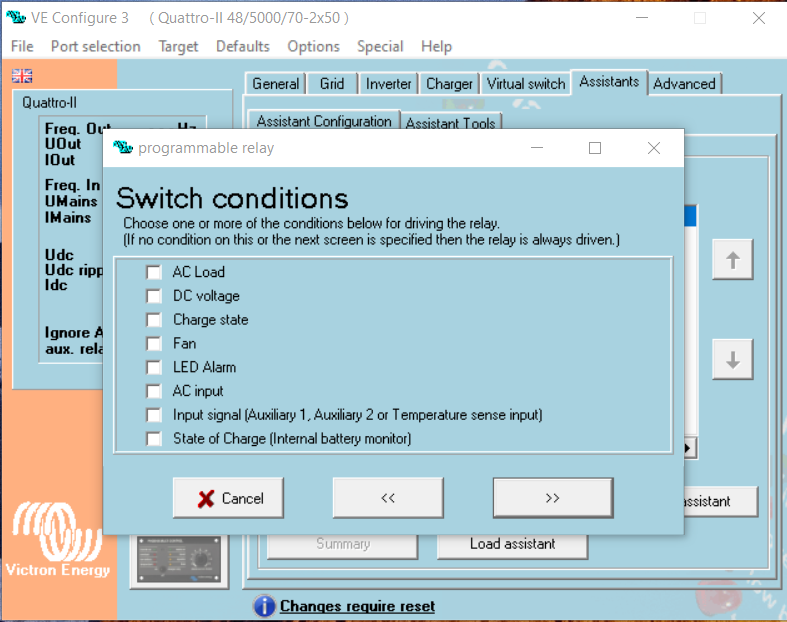This screenshot has width=787, height=622.
Task: Open the Port selection menu
Action: [x=95, y=46]
